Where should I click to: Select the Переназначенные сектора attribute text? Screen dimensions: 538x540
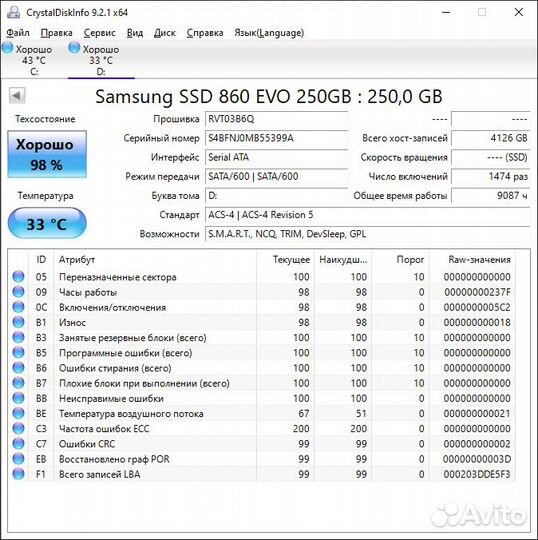point(117,277)
